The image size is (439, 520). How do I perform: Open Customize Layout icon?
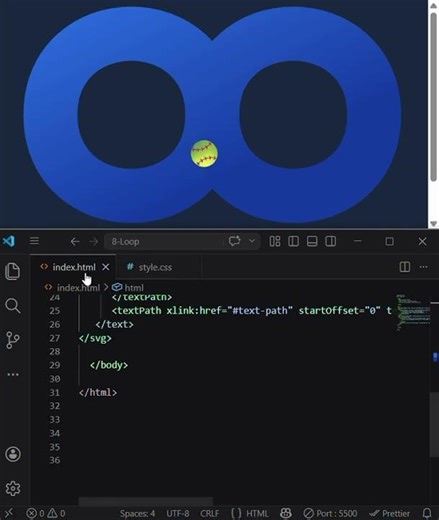pyautogui.click(x=275, y=241)
